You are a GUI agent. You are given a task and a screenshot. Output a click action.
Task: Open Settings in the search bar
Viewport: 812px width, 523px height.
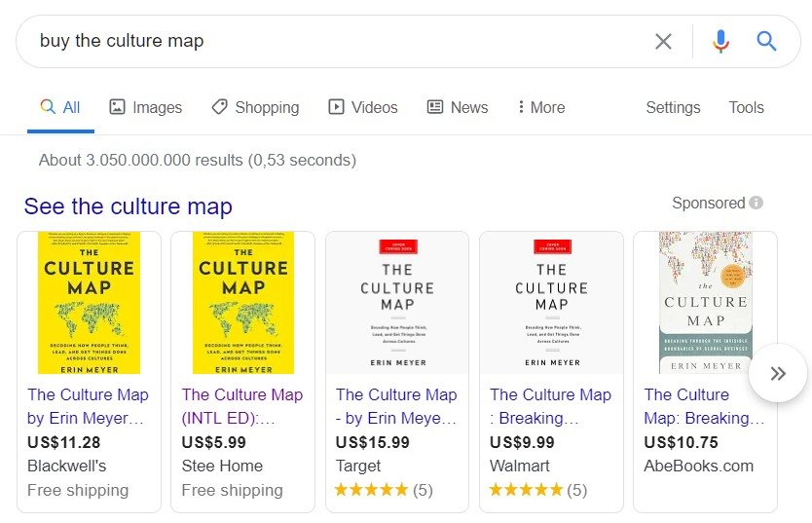(x=673, y=107)
